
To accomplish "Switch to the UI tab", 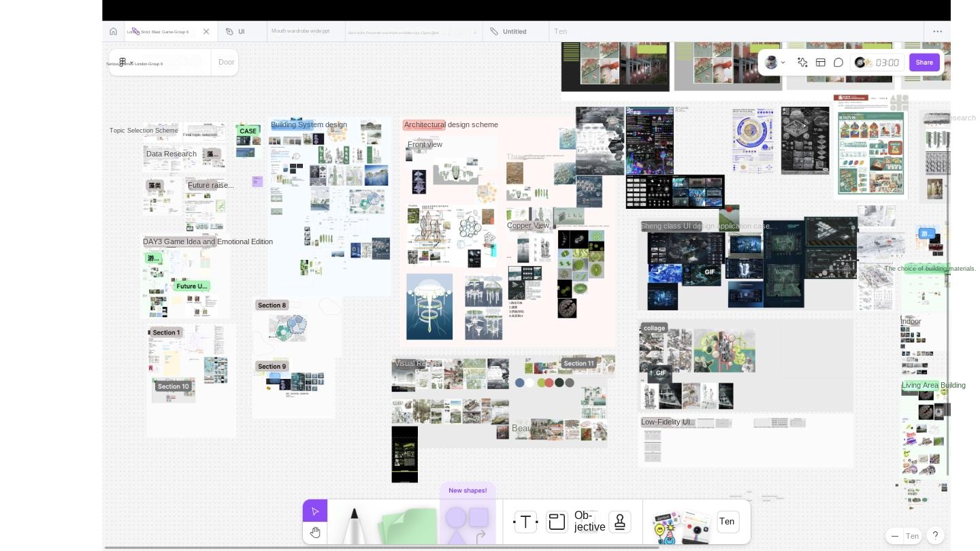I will click(242, 31).
